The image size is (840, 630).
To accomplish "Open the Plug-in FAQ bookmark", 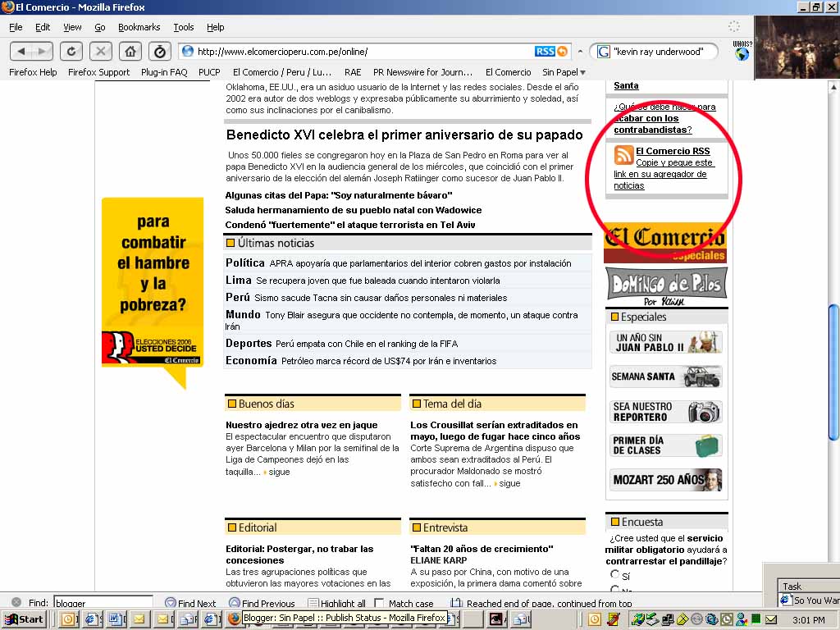I will click(164, 72).
